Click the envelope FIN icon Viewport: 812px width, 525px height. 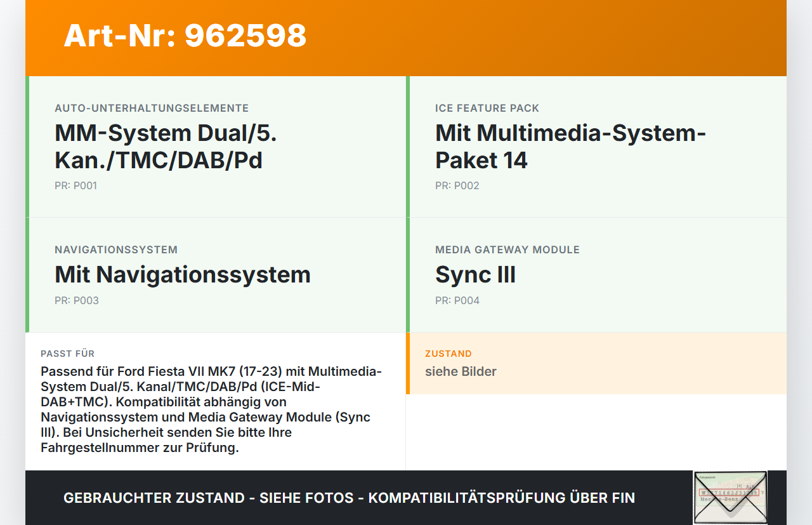click(x=730, y=497)
